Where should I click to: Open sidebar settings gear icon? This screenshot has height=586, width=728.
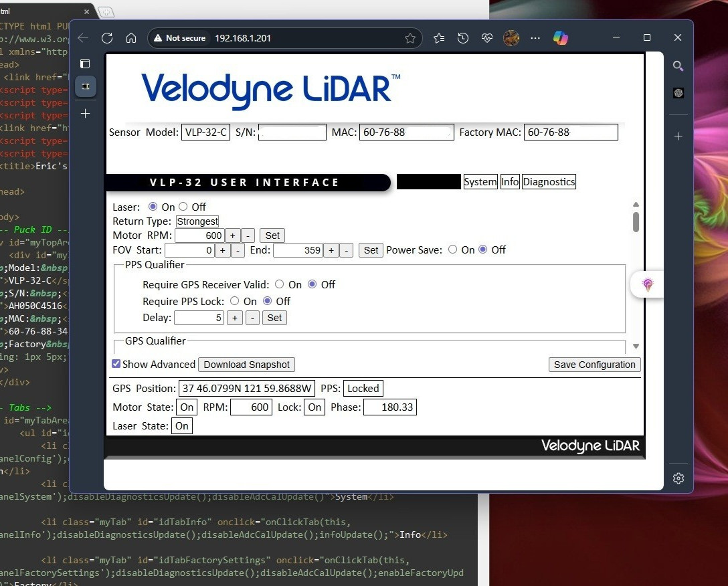[678, 478]
